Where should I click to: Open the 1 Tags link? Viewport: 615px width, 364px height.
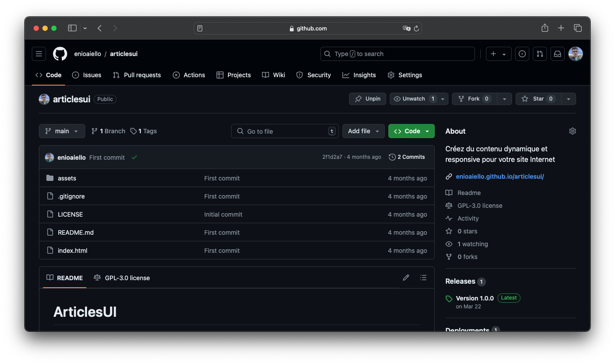point(144,131)
